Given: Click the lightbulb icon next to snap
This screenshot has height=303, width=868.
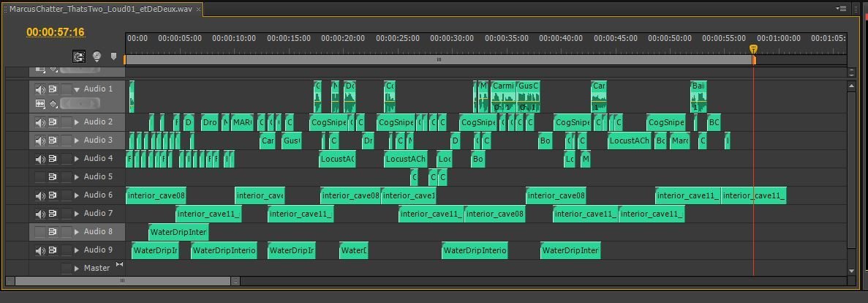Looking at the screenshot, I should [97, 56].
